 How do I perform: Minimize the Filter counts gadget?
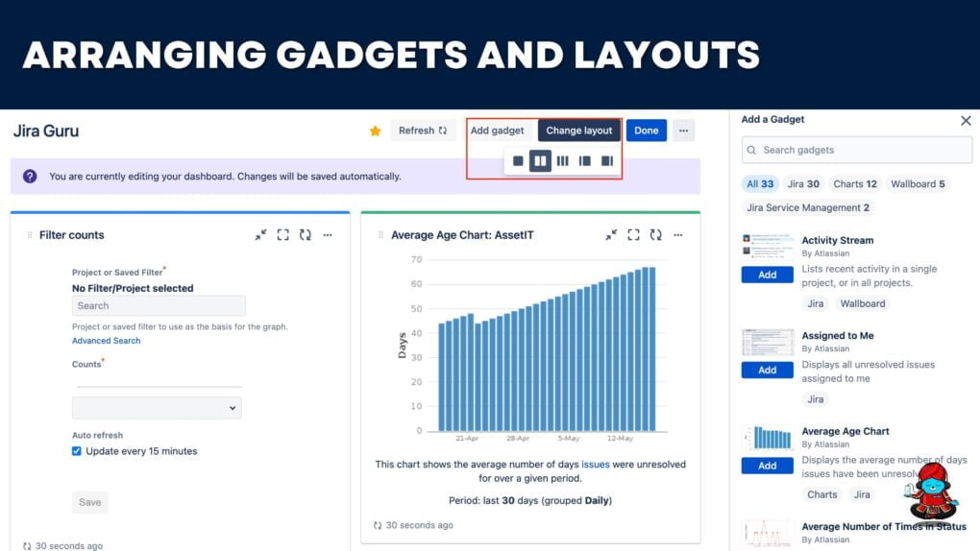[260, 235]
